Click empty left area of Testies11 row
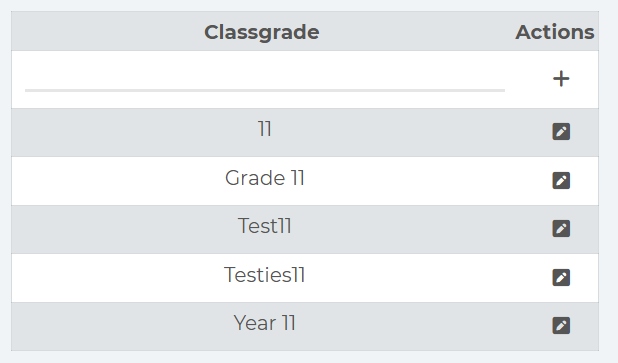 (118, 278)
